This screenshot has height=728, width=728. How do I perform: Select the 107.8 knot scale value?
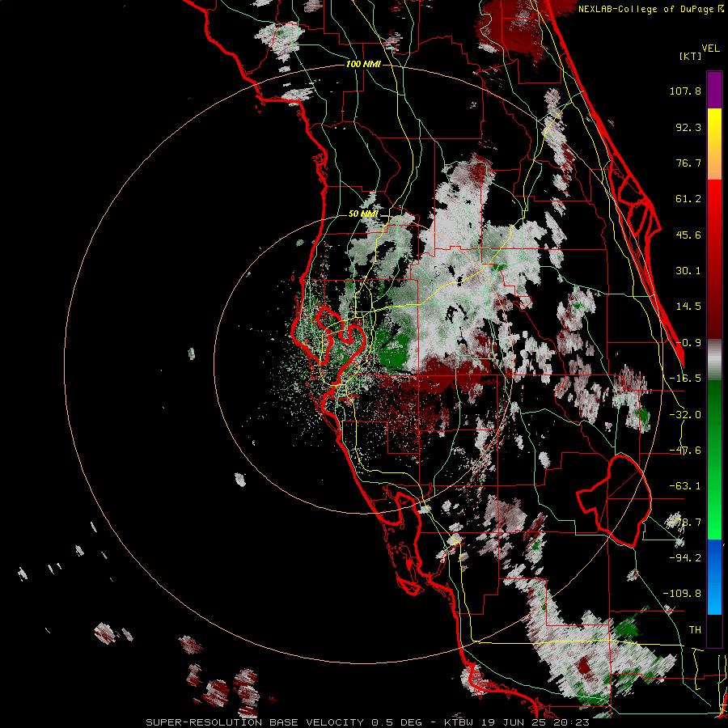[x=685, y=91]
